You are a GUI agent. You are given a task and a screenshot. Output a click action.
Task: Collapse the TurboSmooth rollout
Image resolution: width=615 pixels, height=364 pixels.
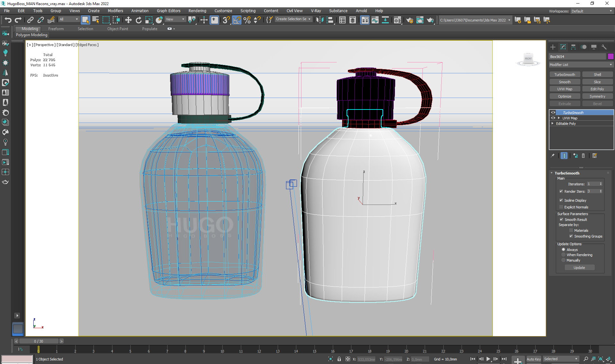click(x=552, y=173)
